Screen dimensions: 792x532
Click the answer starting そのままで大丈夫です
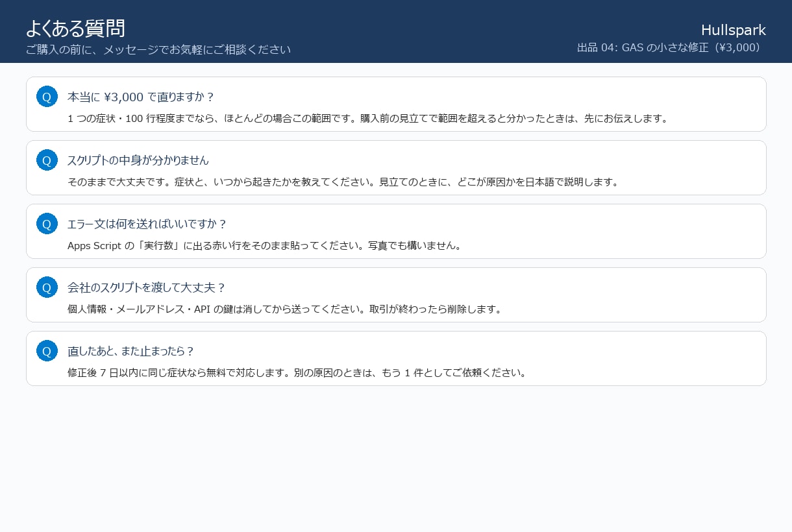point(343,182)
